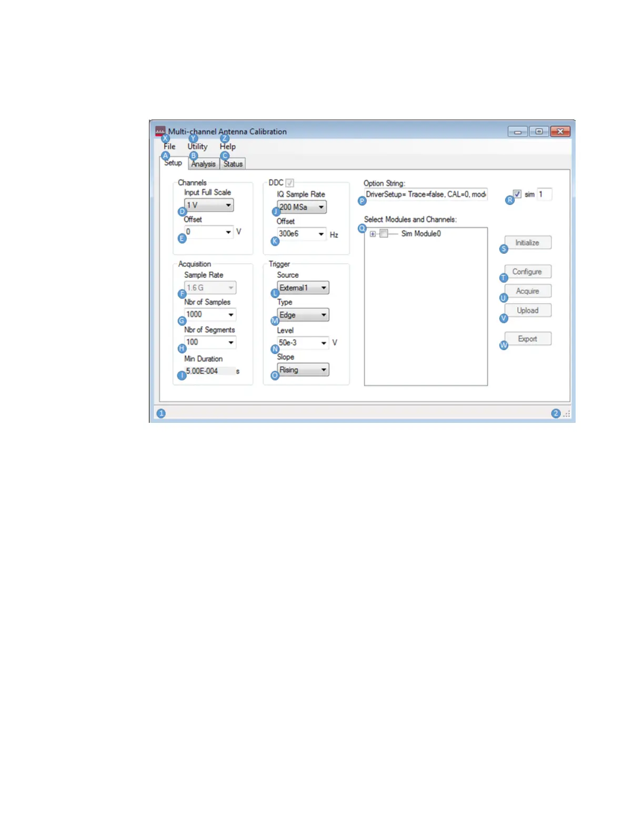Check the Sim Module0 checkbox
Screen dimensions: 644x834
[x=384, y=233]
